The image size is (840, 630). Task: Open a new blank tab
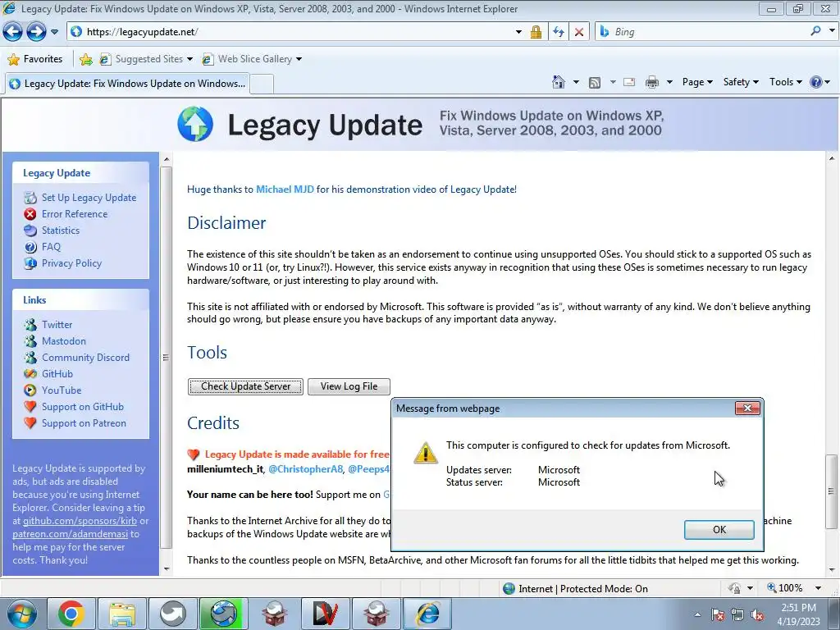pyautogui.click(x=262, y=84)
